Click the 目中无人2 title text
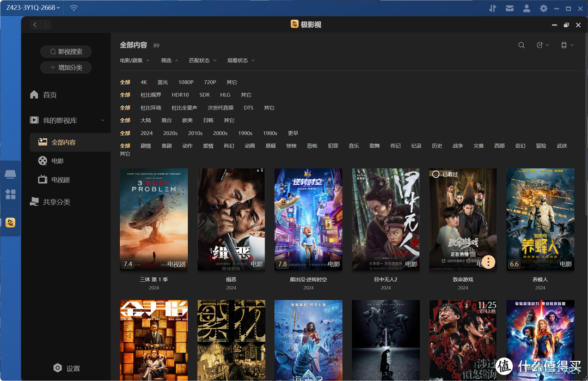The width and height of the screenshot is (588, 381). (x=386, y=280)
